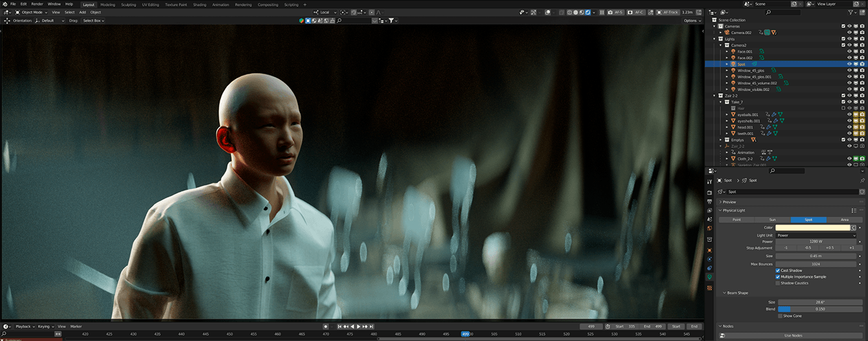
Task: Click the Use Nodes button
Action: 793,335
